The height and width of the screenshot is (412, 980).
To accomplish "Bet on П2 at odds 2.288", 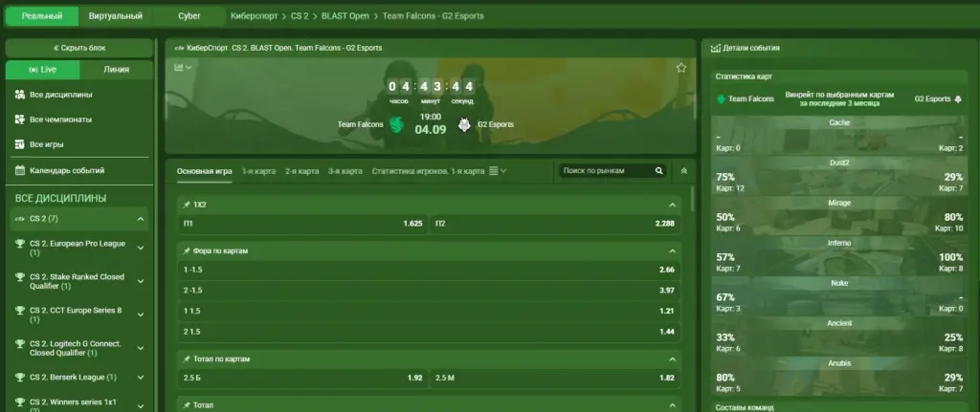I will coord(555,224).
